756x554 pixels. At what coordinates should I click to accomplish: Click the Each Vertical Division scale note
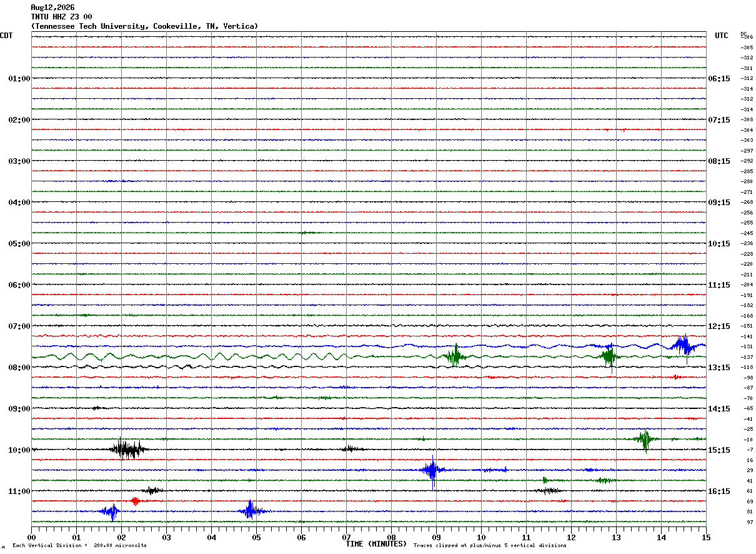(x=79, y=546)
